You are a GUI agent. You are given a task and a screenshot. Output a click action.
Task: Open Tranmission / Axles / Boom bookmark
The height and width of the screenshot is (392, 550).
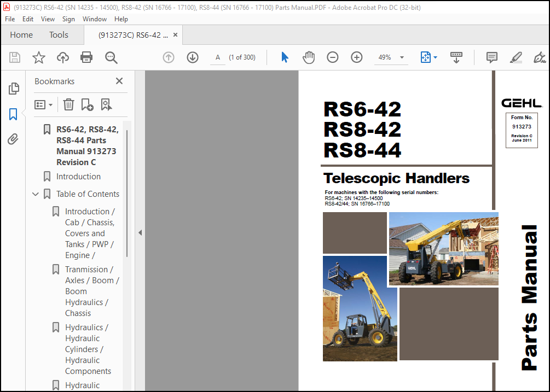(92, 291)
